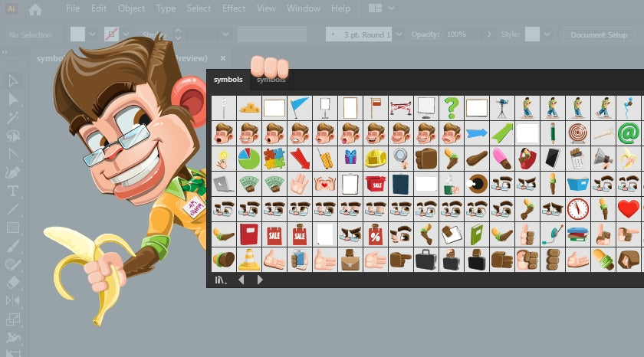Click the Style swatch box
Viewport: 644px width, 357px height.
coord(531,34)
